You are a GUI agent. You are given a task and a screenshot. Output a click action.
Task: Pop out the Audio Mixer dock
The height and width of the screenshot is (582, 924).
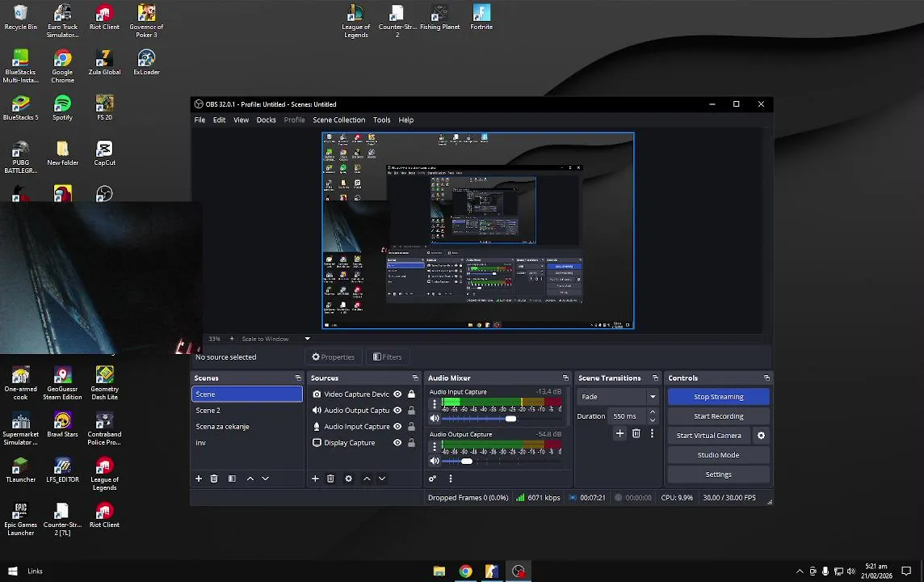(565, 378)
